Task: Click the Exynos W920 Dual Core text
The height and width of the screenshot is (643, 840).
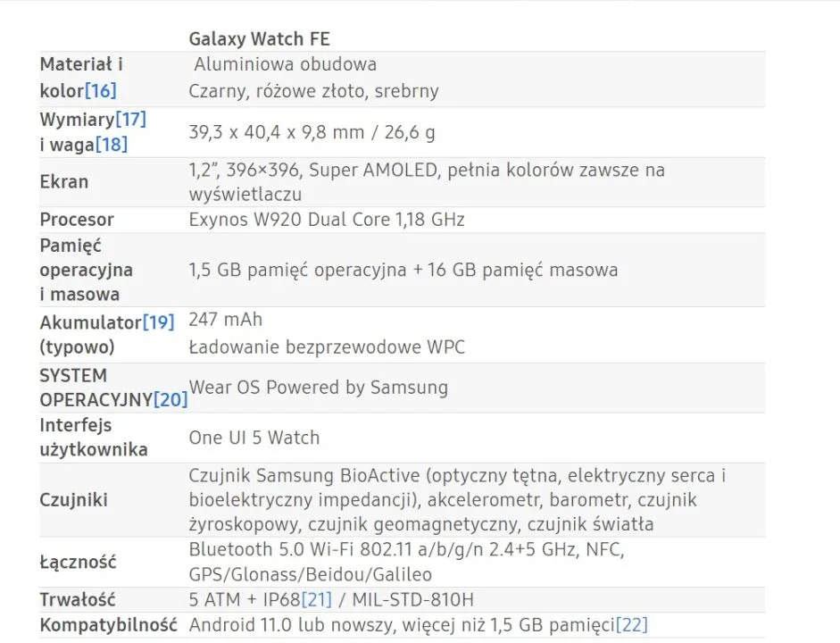Action: [326, 219]
